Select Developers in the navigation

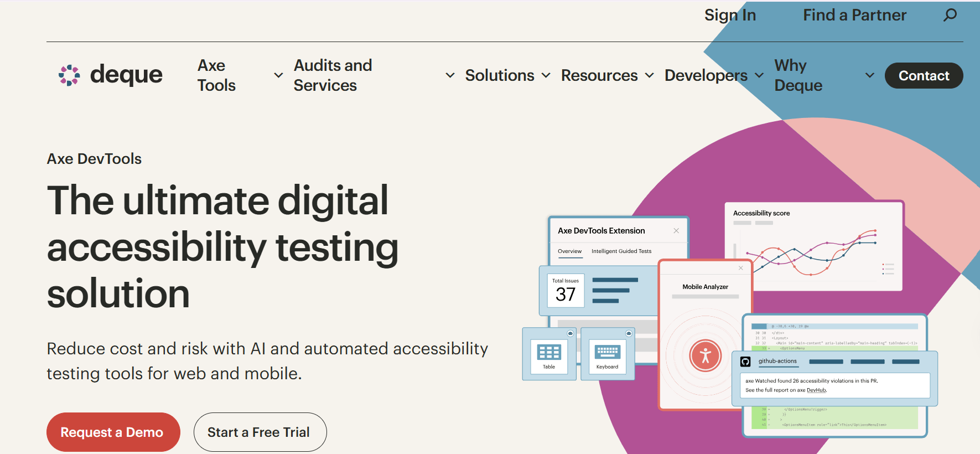(706, 75)
